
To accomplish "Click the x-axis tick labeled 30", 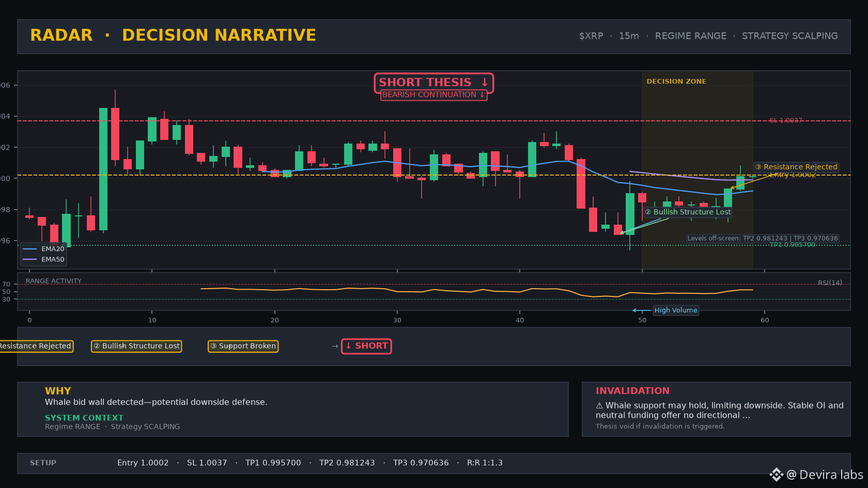I will [x=397, y=320].
